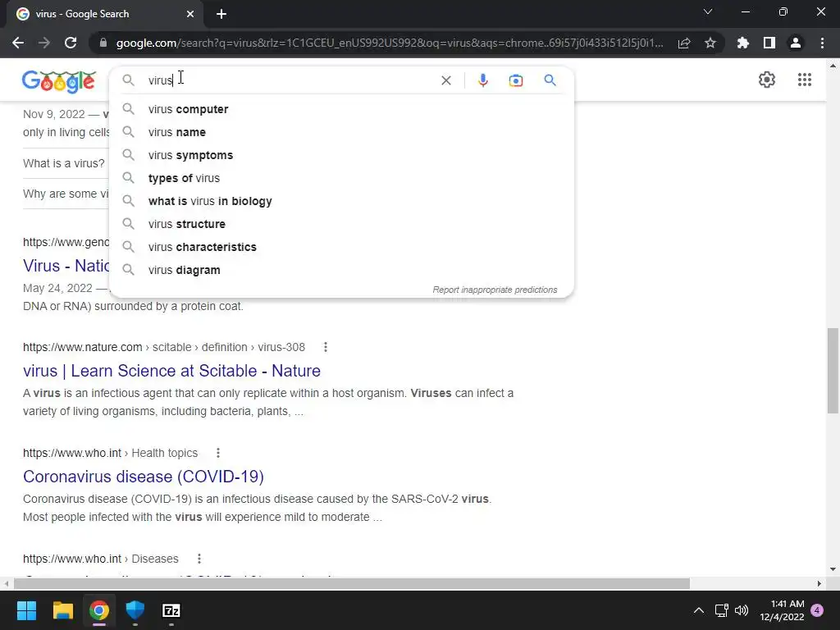Open 7-Zip from taskbar
Image resolution: width=840 pixels, height=630 pixels.
click(171, 610)
